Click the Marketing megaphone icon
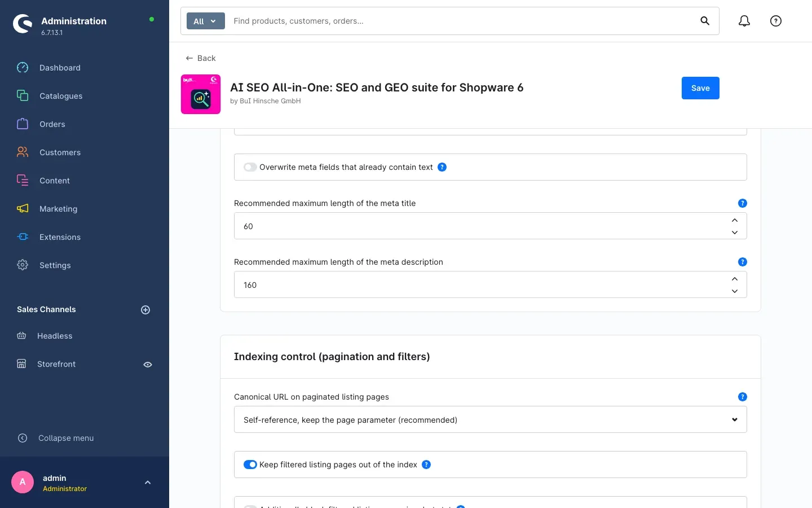The image size is (812, 508). coord(23,209)
